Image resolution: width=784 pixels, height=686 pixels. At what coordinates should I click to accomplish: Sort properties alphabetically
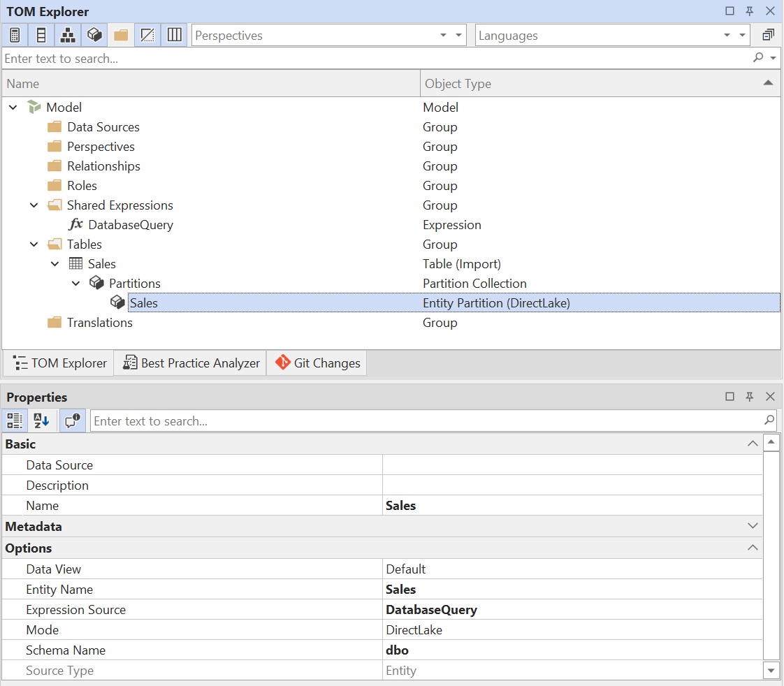pos(40,420)
